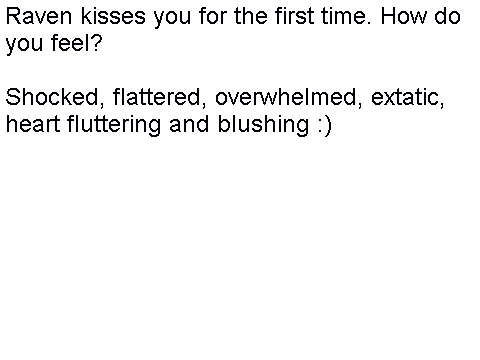Click the word "first" in the question
This screenshot has width=480, height=360.
click(295, 16)
